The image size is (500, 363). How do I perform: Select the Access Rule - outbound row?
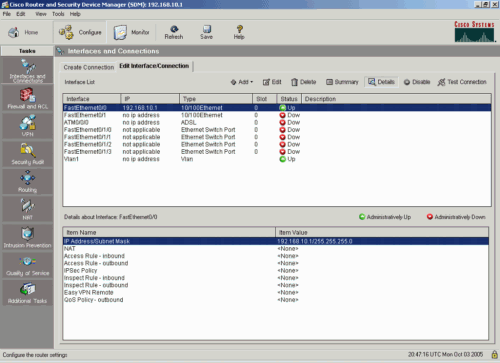[x=276, y=263]
